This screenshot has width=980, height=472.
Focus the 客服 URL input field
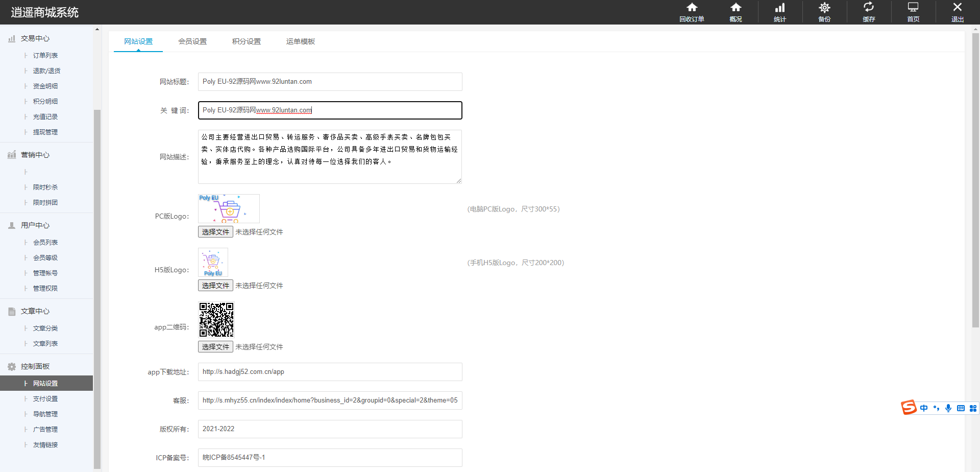click(x=330, y=400)
